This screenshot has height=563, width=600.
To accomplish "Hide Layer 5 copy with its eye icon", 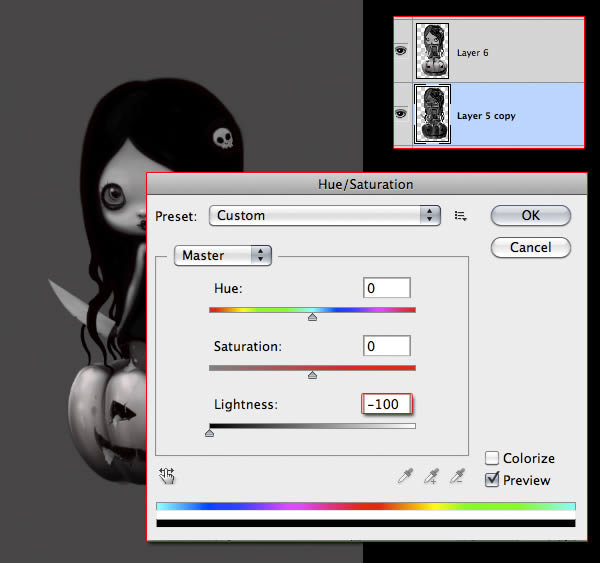I will click(x=401, y=114).
